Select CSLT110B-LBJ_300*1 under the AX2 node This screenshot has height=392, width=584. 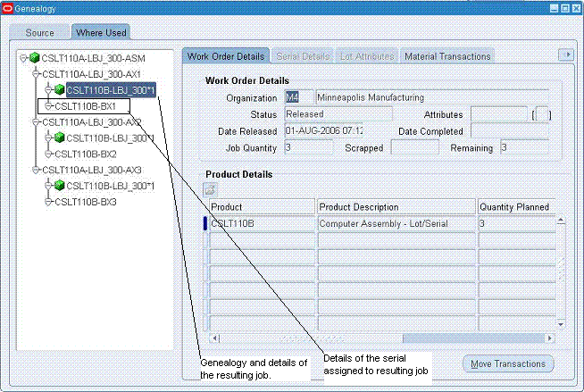click(x=110, y=138)
